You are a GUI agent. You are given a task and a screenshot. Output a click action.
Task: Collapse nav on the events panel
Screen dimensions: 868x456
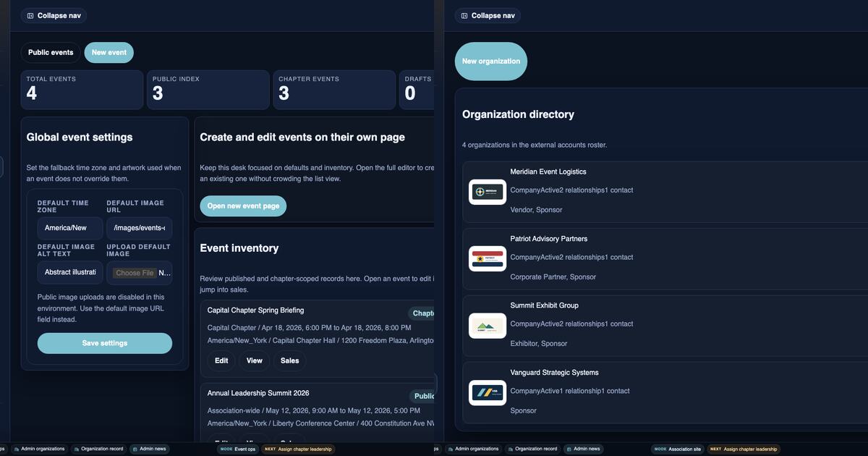pos(53,15)
